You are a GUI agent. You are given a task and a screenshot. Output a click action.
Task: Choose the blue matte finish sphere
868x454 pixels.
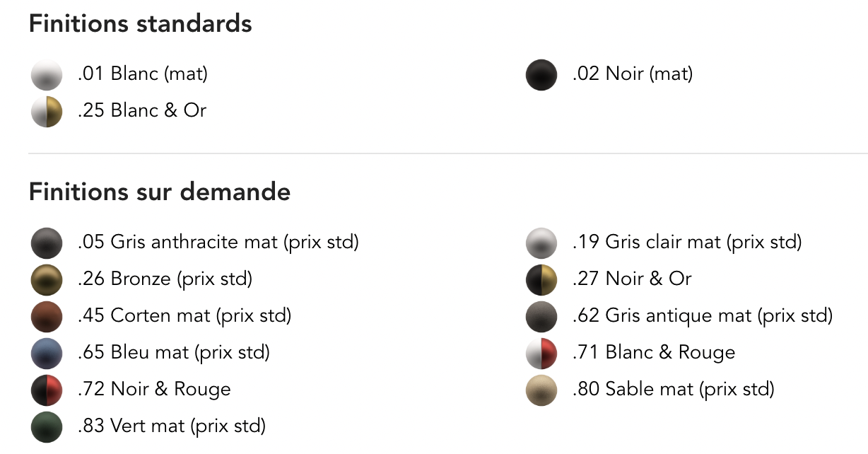click(x=47, y=353)
